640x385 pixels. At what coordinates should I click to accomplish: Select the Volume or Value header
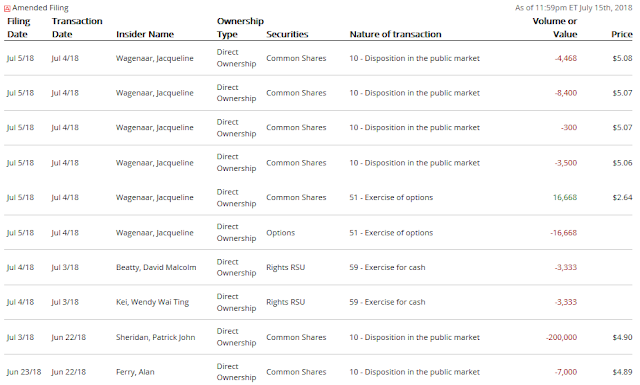[x=555, y=27]
